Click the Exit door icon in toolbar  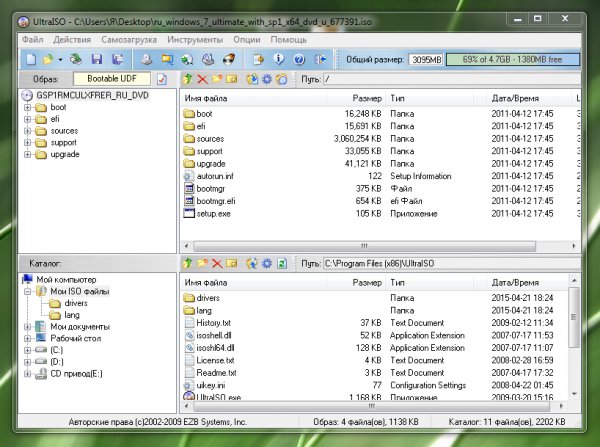(x=320, y=59)
